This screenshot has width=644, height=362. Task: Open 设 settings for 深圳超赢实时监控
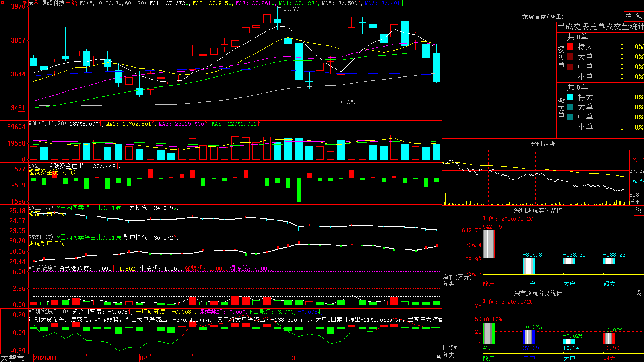[639, 210]
